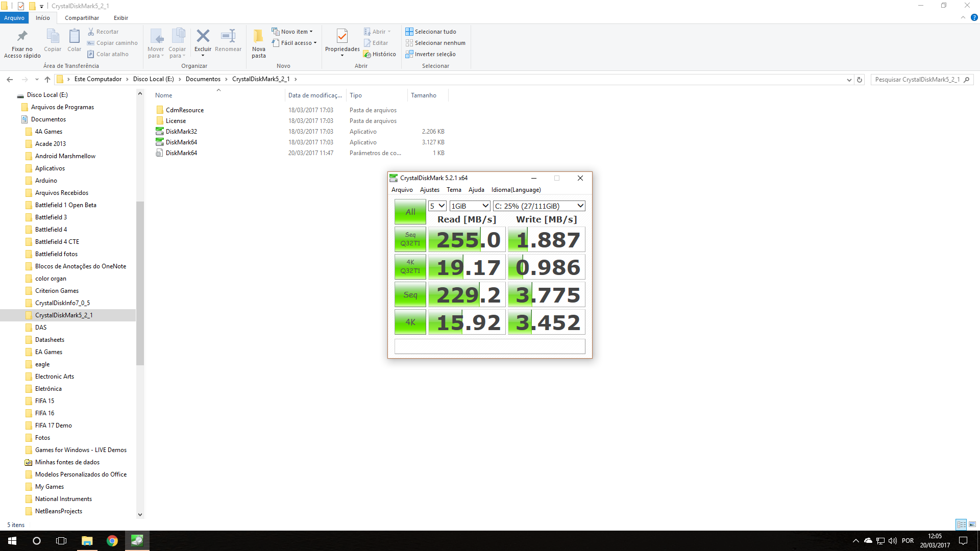Click Copiar caminho in the ribbon
Viewport: 980px width, 551px height.
pyautogui.click(x=112, y=43)
